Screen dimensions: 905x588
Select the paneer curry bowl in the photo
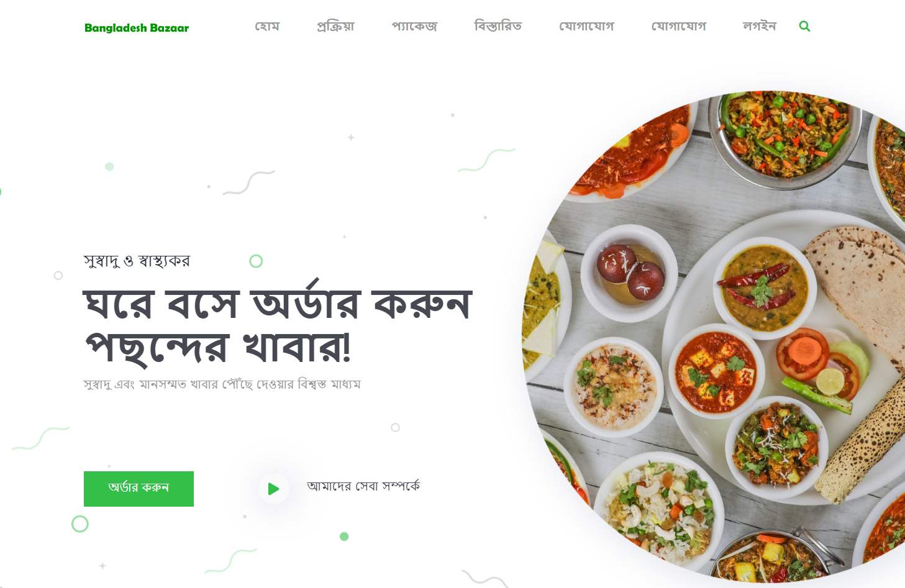[716, 371]
